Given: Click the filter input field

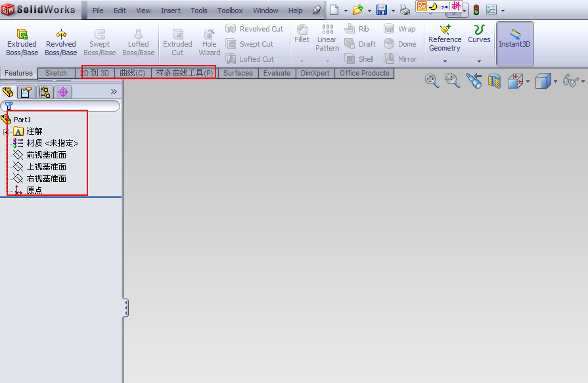Looking at the screenshot, I should tap(60, 106).
